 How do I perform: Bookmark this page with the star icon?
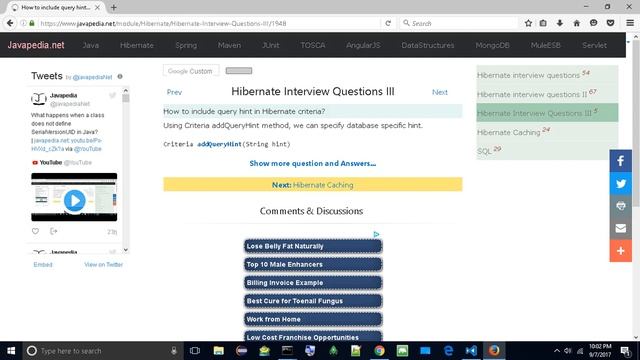click(528, 23)
